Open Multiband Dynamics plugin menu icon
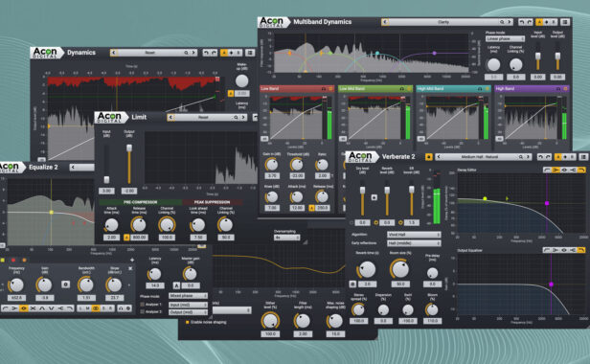Image resolution: width=590 pixels, height=364 pixels. coord(565,22)
